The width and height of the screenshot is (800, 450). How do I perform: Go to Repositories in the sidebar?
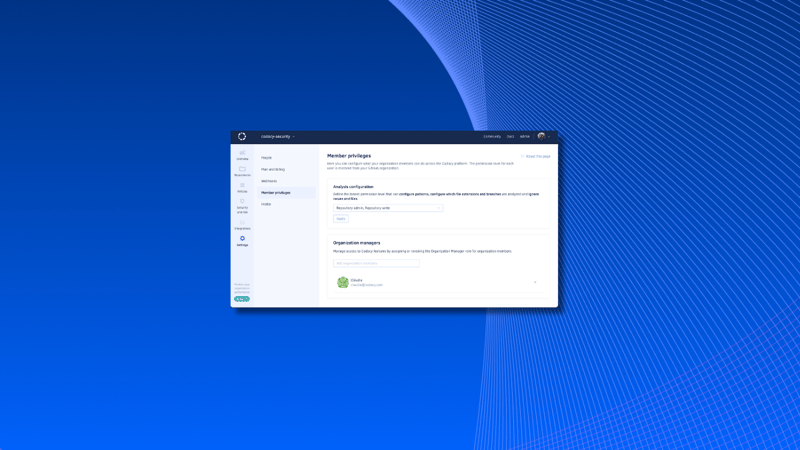[242, 171]
